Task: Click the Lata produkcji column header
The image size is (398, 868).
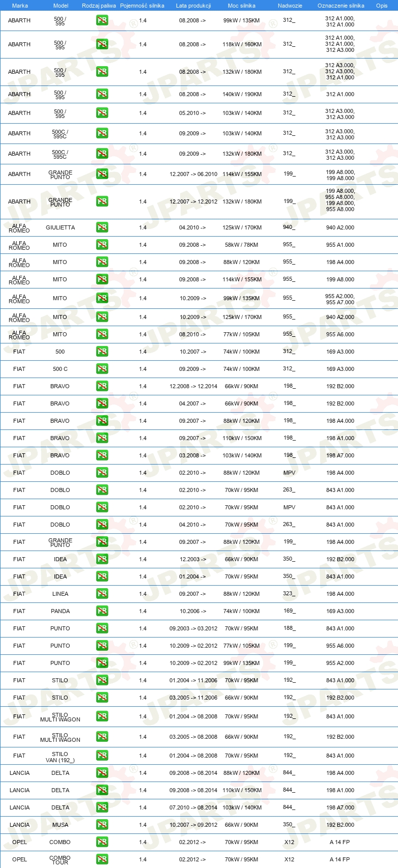Action: tap(193, 6)
